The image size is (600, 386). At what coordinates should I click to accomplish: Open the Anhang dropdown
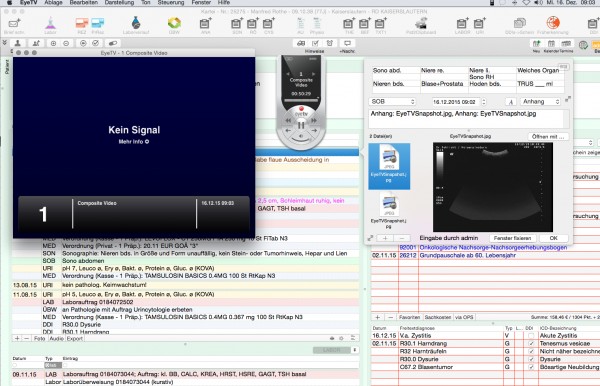click(540, 102)
